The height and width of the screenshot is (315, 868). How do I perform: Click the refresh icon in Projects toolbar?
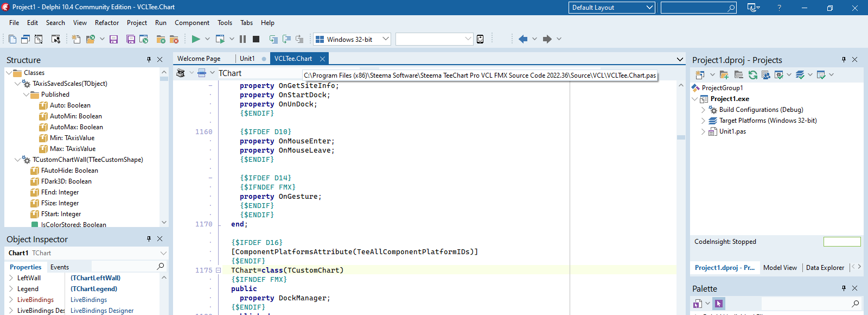click(x=752, y=75)
